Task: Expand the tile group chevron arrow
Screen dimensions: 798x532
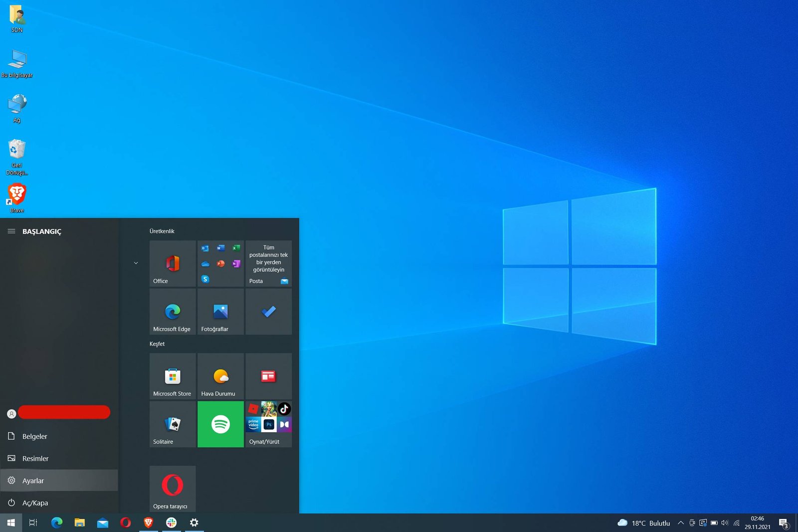Action: click(136, 263)
